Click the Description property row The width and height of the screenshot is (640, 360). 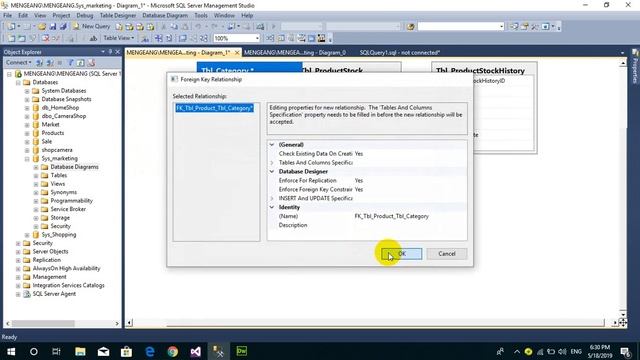click(367, 225)
